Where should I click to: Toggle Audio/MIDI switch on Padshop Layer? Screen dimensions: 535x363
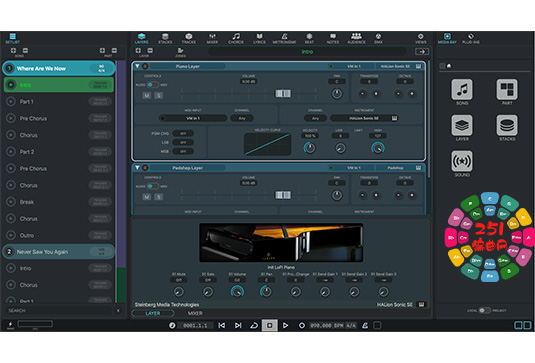pos(152,186)
